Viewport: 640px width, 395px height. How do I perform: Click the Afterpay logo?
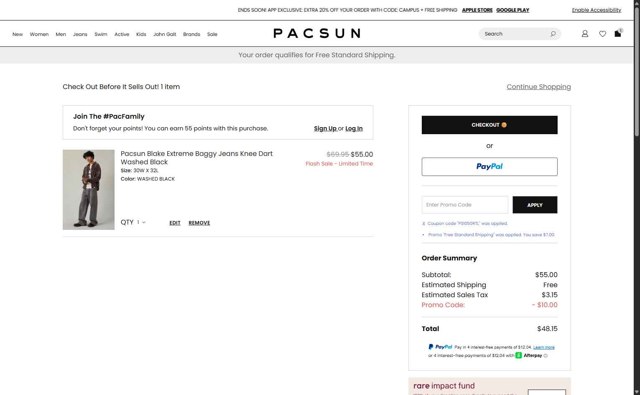coord(529,356)
